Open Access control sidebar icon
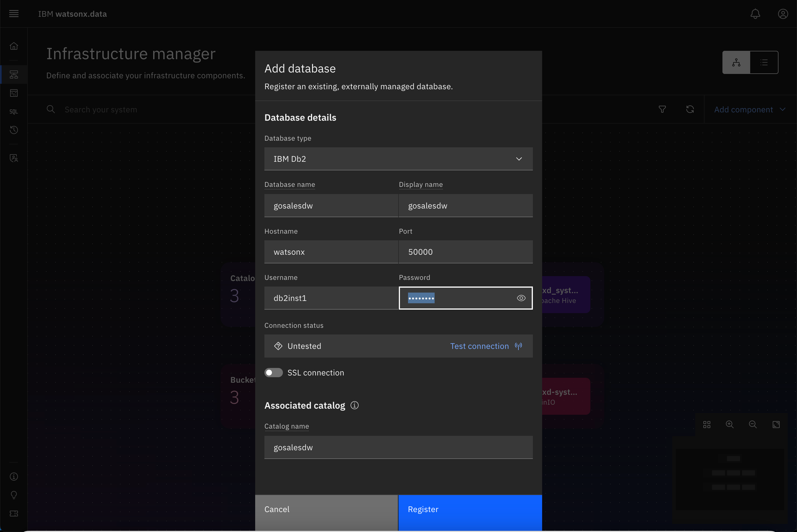This screenshot has height=532, width=797. pos(14,158)
